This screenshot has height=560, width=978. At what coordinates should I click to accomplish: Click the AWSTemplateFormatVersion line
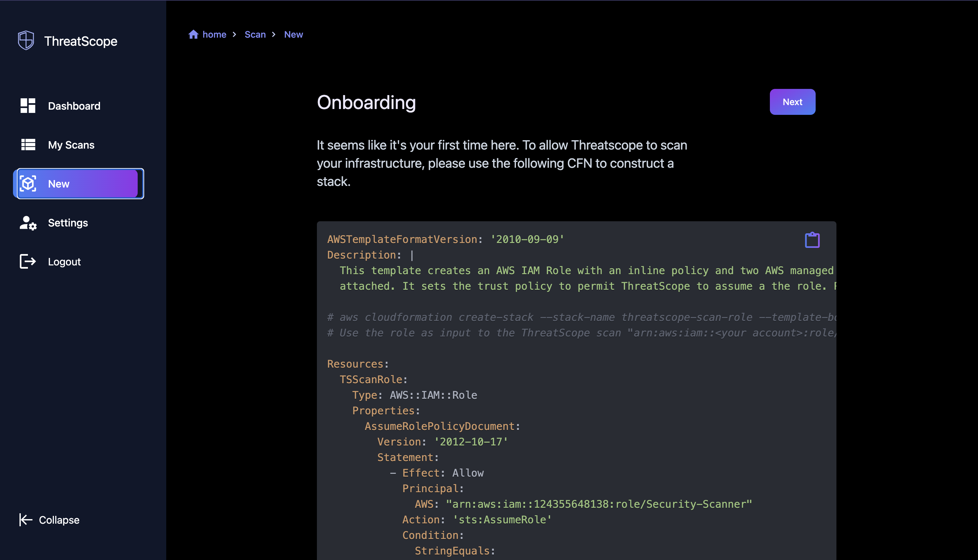click(x=446, y=240)
